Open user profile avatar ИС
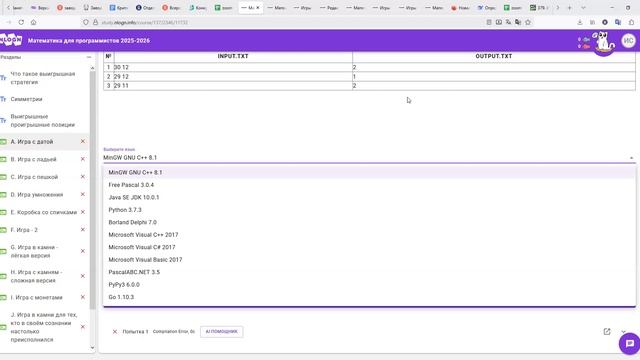640x360 pixels. 629,41
